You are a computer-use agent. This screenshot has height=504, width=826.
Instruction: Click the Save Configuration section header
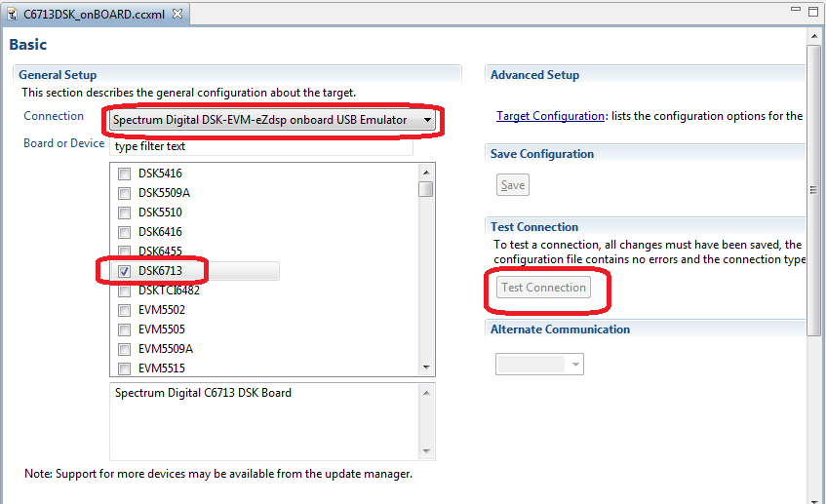tap(542, 154)
